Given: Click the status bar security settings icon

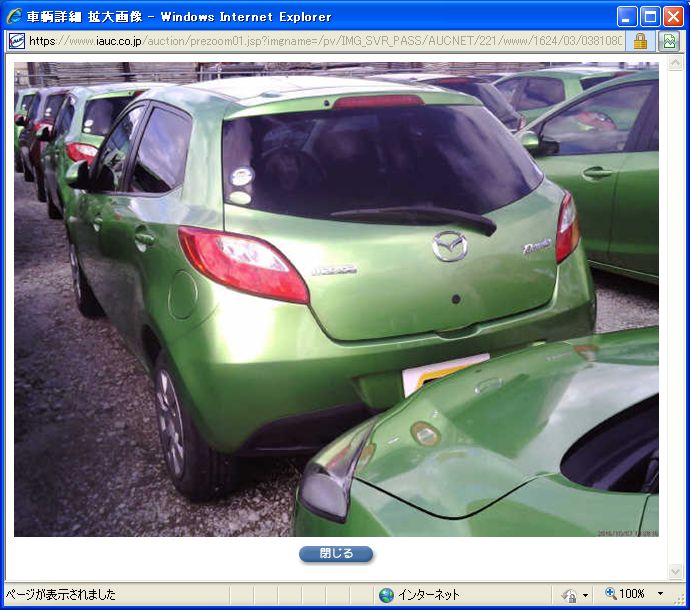Looking at the screenshot, I should (x=569, y=595).
